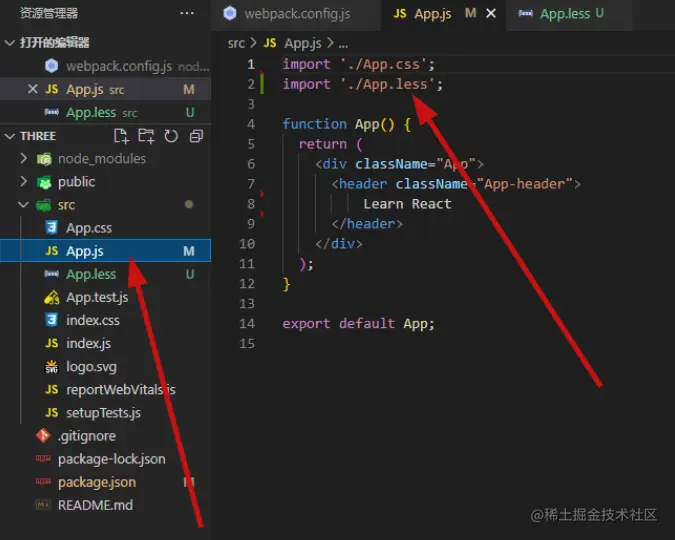The height and width of the screenshot is (540, 675).
Task: Collapse the open editors section
Action: point(9,43)
